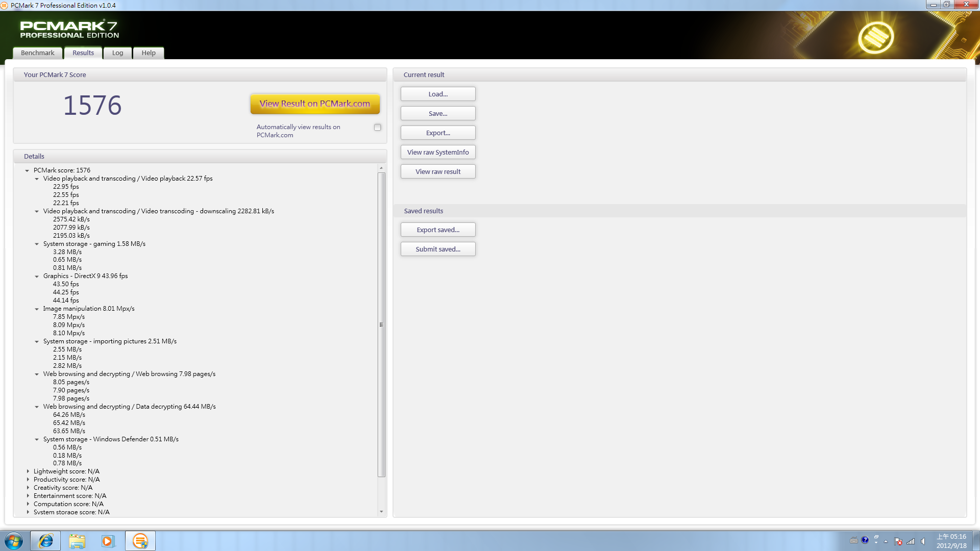This screenshot has width=980, height=551.
Task: Collapse System storage gaming node
Action: tap(37, 244)
